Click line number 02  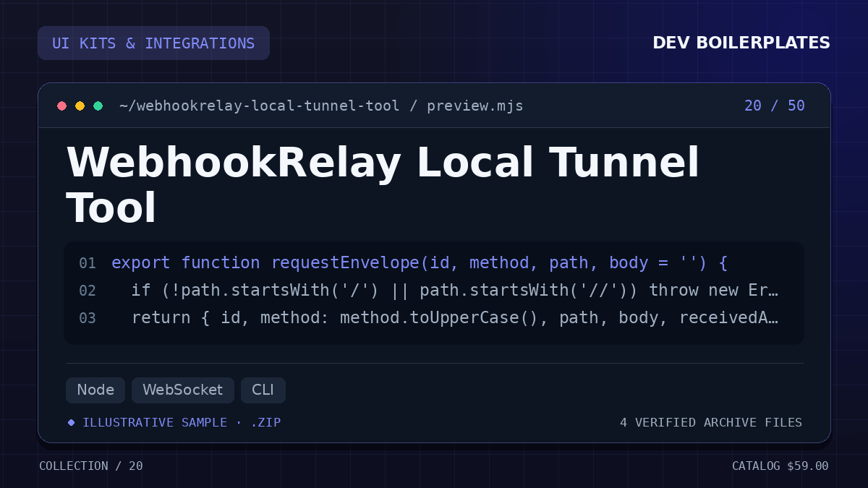coord(88,291)
